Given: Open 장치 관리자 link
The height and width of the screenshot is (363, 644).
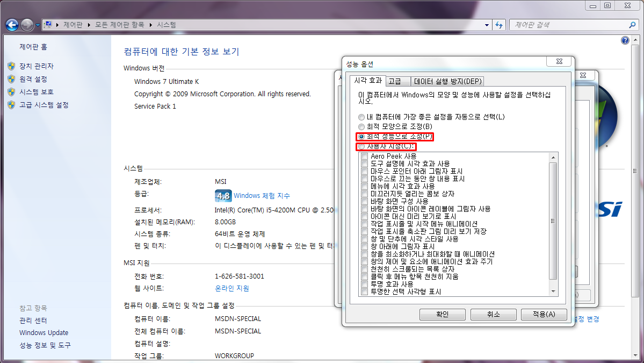Looking at the screenshot, I should [37, 66].
